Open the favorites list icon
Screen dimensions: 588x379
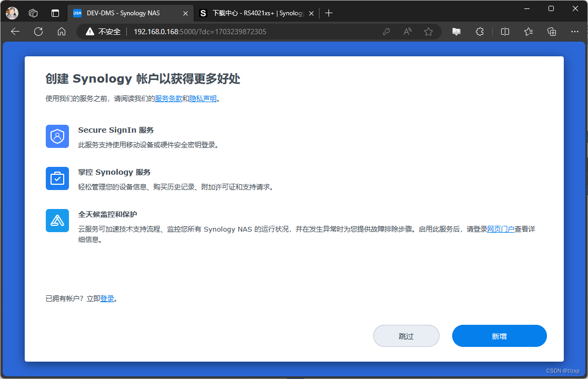[x=529, y=32]
